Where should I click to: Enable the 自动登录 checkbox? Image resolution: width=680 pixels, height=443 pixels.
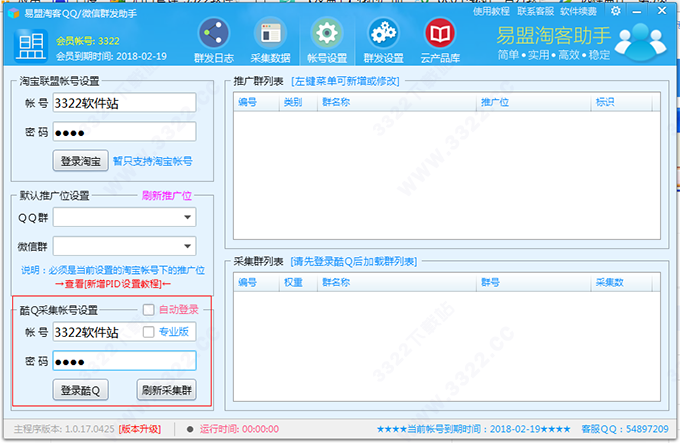(x=148, y=309)
